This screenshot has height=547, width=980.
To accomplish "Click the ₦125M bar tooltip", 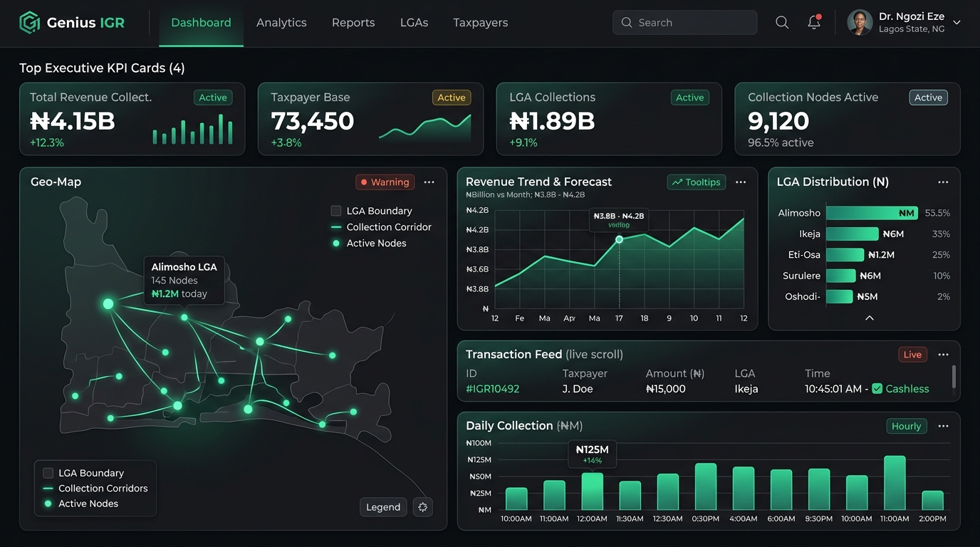I will click(x=593, y=454).
